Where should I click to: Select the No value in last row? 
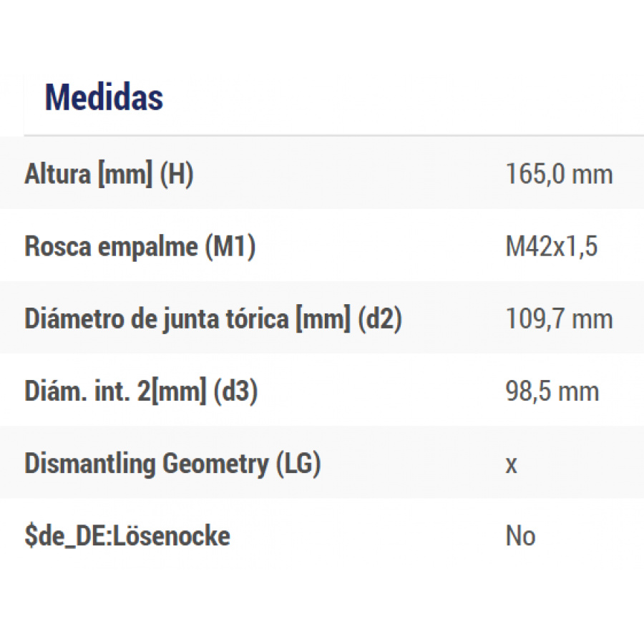click(520, 536)
